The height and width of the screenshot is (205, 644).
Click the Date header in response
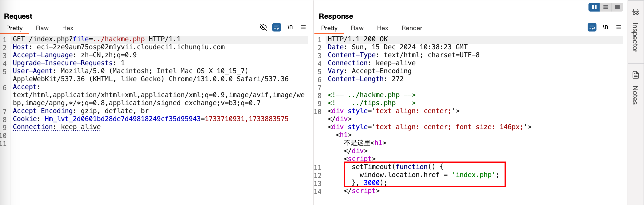point(398,47)
